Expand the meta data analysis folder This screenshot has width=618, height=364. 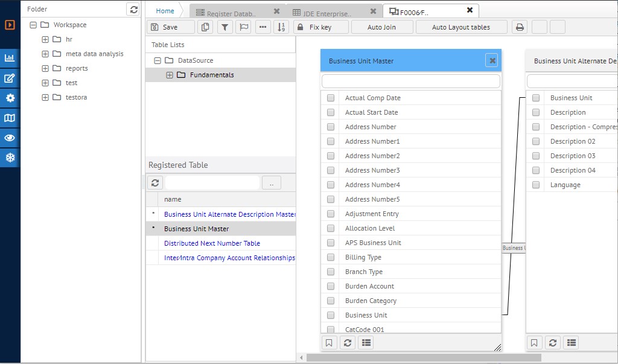tap(45, 54)
